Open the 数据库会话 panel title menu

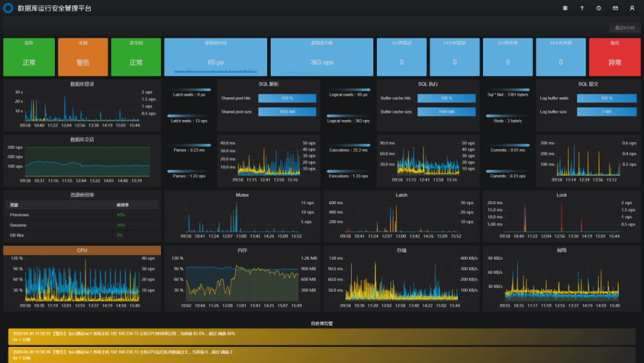82,139
